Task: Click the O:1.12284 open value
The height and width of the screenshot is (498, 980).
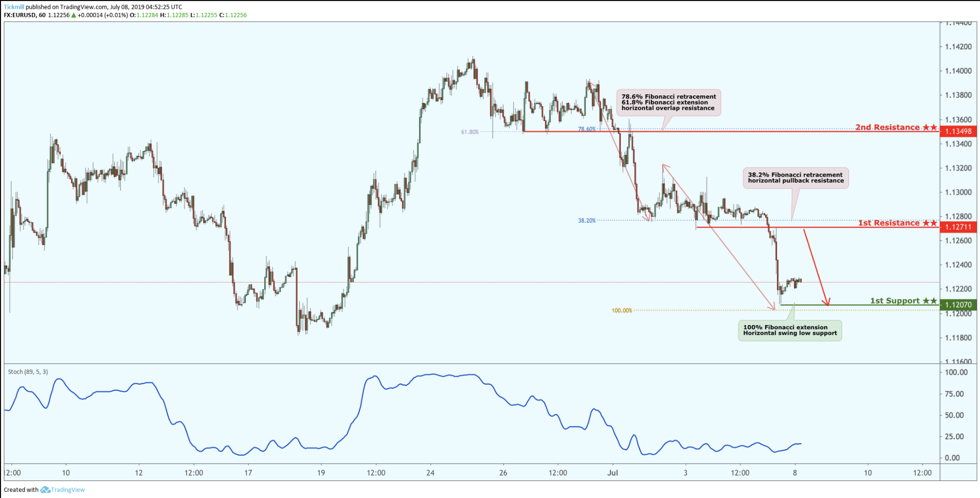Action: point(143,15)
